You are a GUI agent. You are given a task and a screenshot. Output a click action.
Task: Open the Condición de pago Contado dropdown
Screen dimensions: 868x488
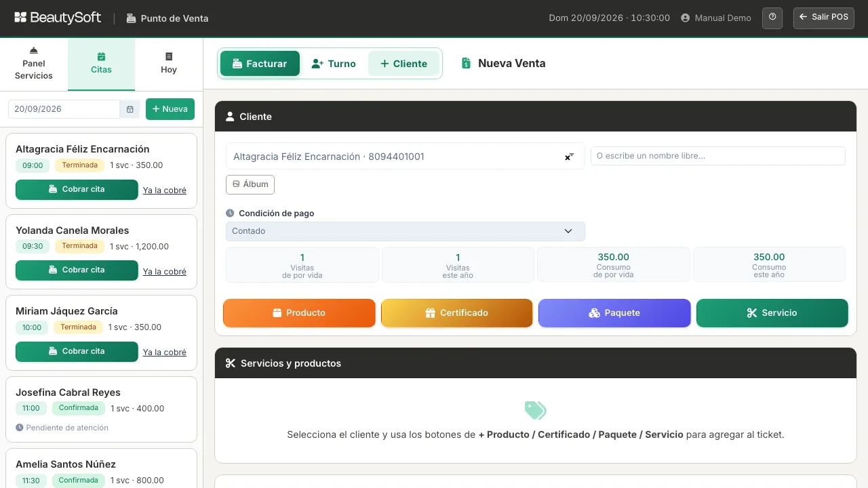pyautogui.click(x=406, y=231)
